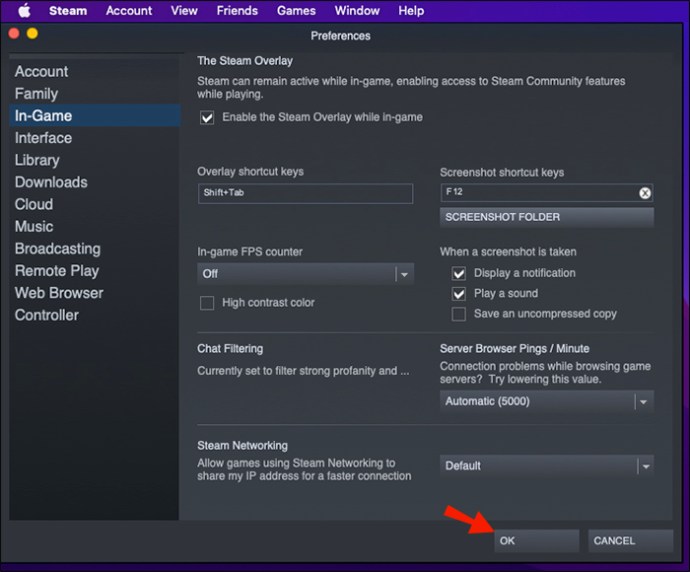Select the Family preferences section
This screenshot has height=572, width=690.
(x=95, y=94)
